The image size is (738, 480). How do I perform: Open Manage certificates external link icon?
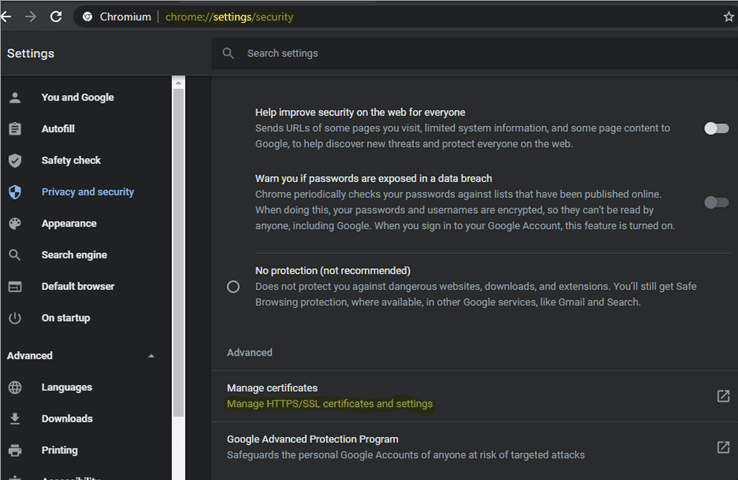point(723,396)
